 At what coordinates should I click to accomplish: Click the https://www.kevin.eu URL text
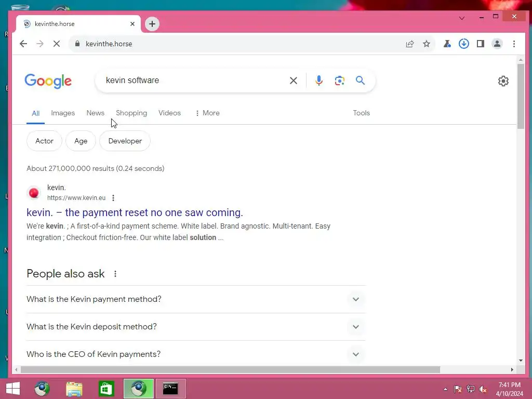76,198
